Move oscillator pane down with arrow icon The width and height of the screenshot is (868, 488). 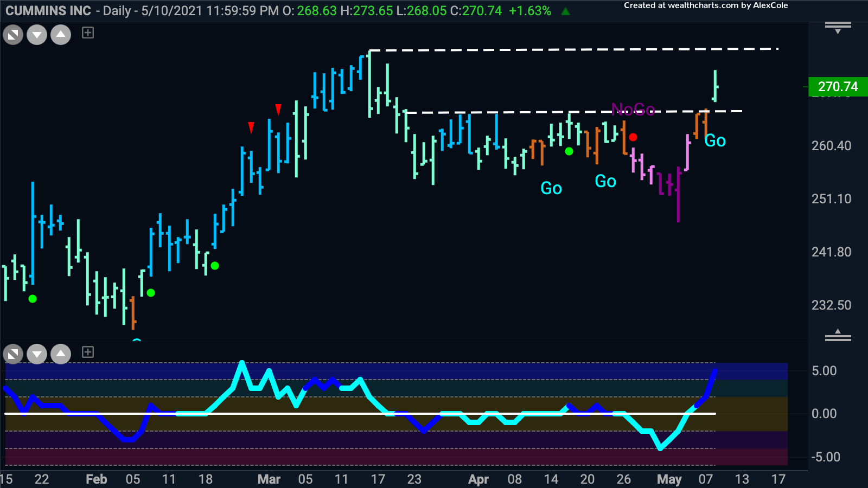coord(37,355)
